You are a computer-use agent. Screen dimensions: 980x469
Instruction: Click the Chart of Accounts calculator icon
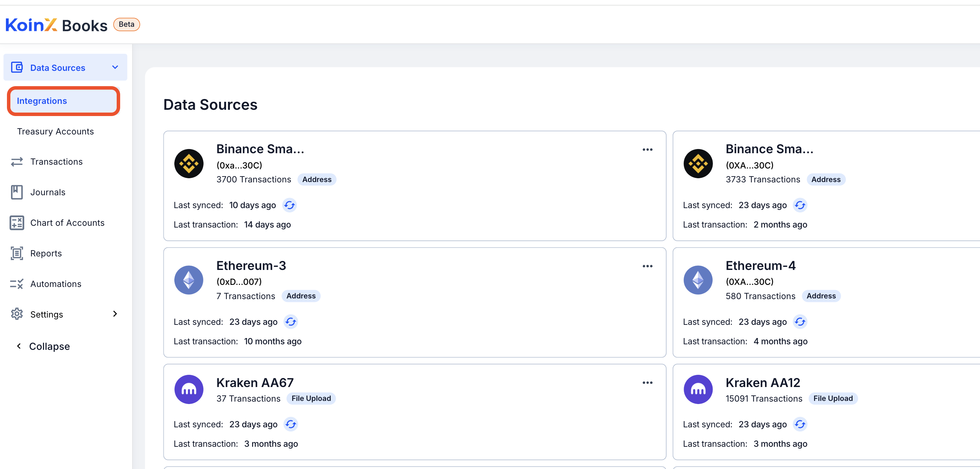coord(17,223)
